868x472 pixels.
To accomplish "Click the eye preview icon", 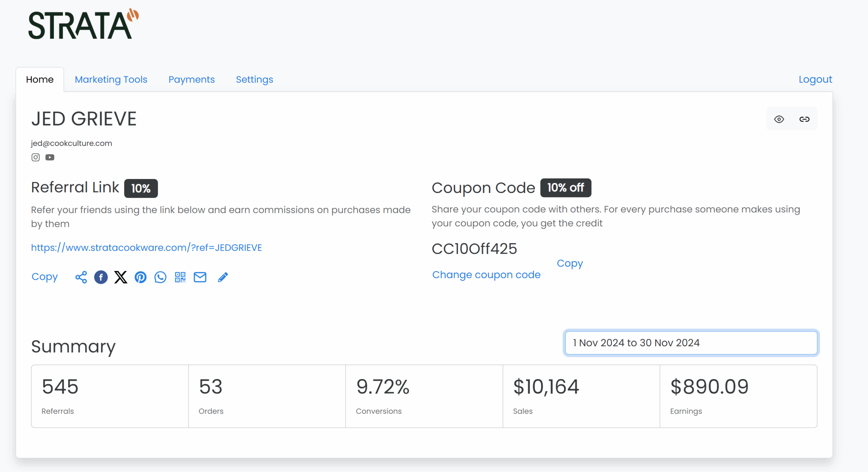I will pos(779,119).
